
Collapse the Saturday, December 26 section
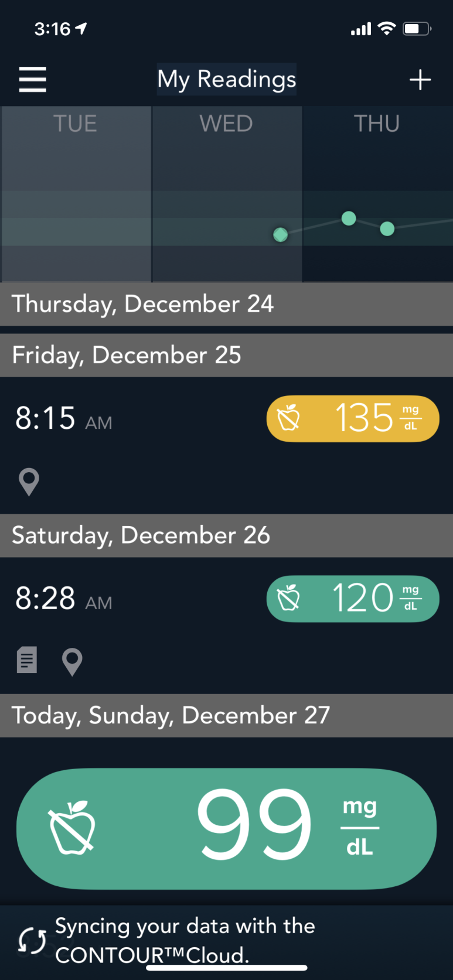[x=226, y=535]
